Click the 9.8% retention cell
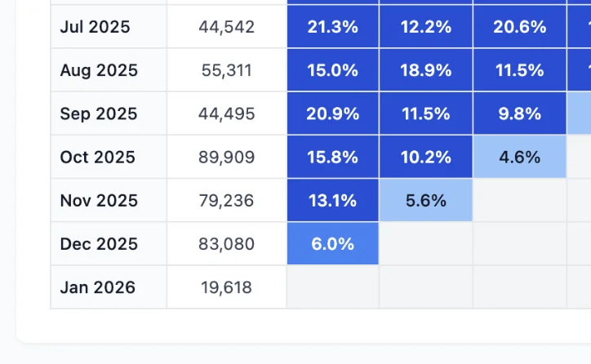591x364 pixels. [x=520, y=113]
